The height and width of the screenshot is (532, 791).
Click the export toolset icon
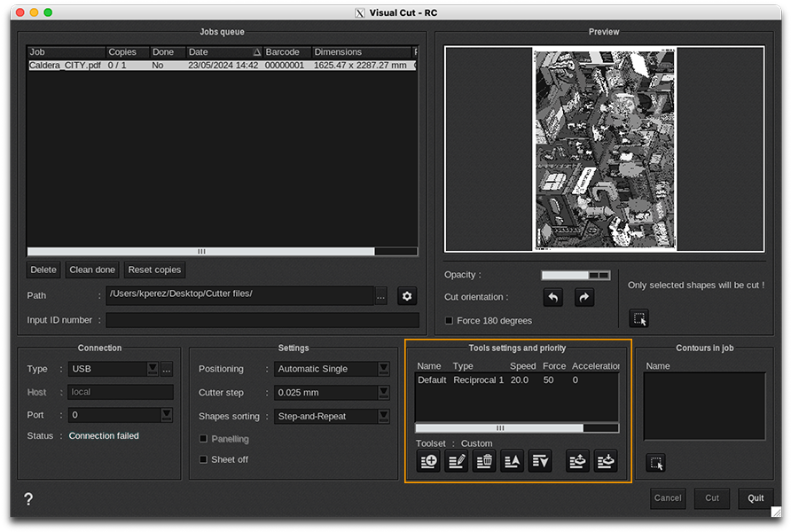tap(578, 461)
